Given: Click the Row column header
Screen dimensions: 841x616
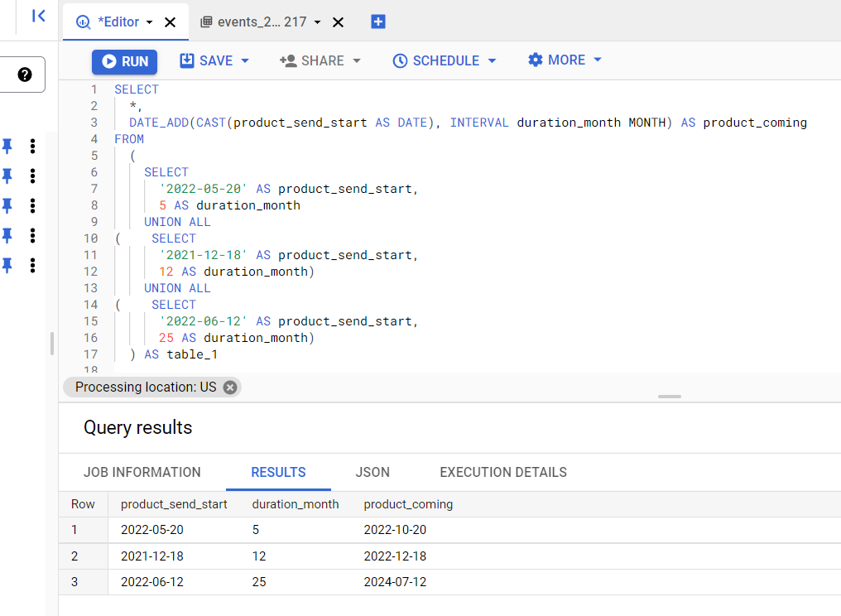Looking at the screenshot, I should point(83,504).
